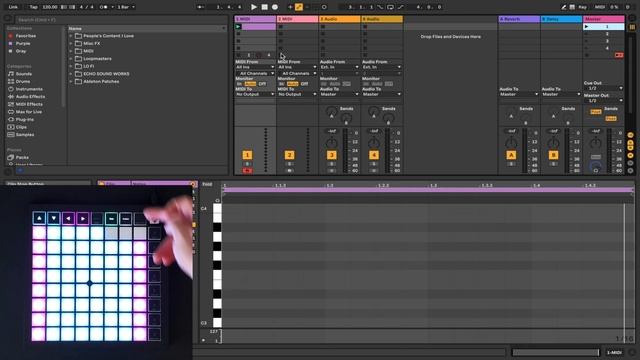Viewport: 640px width, 360px height.
Task: Start playback with the transport Play button
Action: [254, 7]
